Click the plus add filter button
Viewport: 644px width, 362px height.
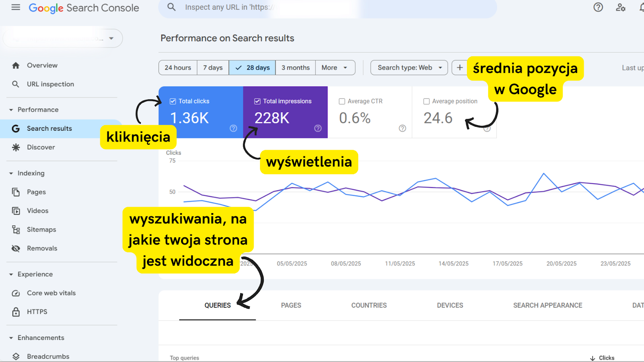(x=460, y=68)
